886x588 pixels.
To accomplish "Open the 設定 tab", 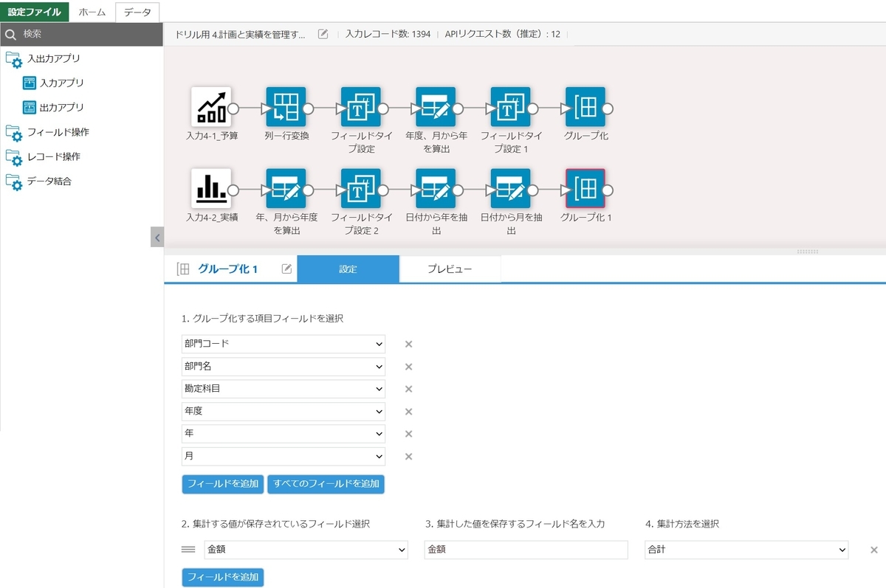I will [x=348, y=269].
